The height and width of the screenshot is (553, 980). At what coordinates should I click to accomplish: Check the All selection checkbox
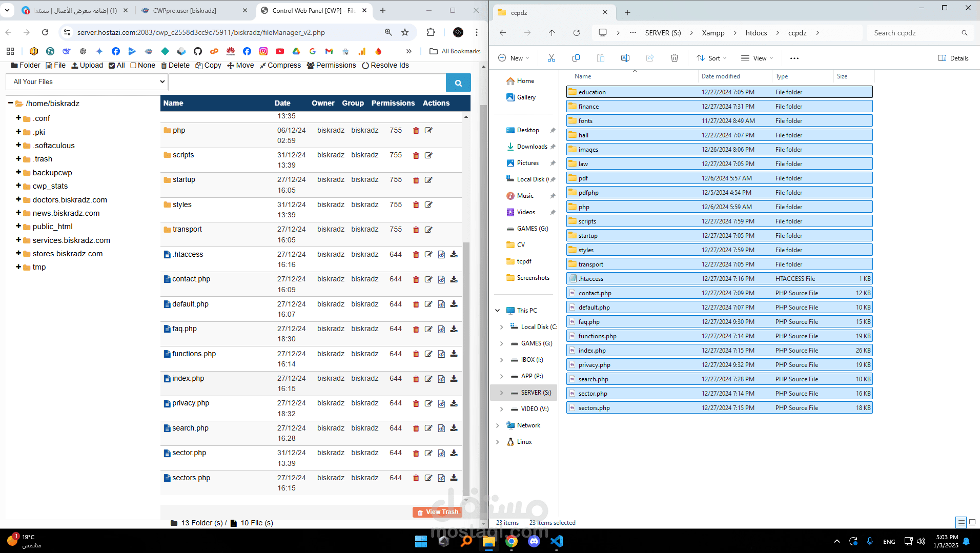(112, 66)
